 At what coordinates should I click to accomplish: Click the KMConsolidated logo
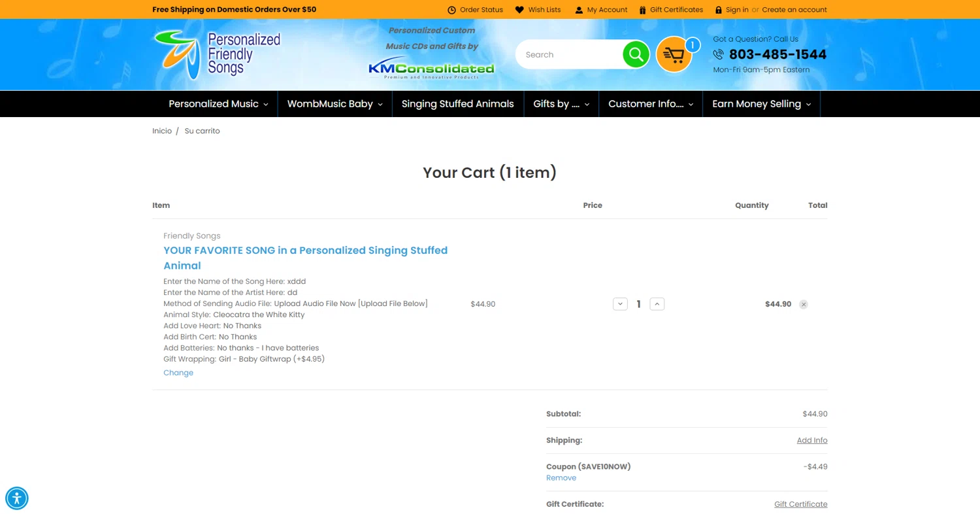pyautogui.click(x=431, y=69)
